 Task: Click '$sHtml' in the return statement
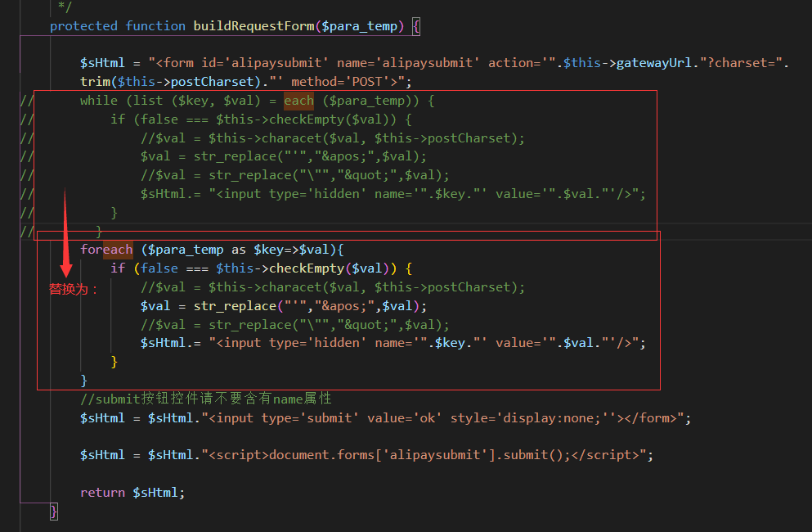(155, 492)
